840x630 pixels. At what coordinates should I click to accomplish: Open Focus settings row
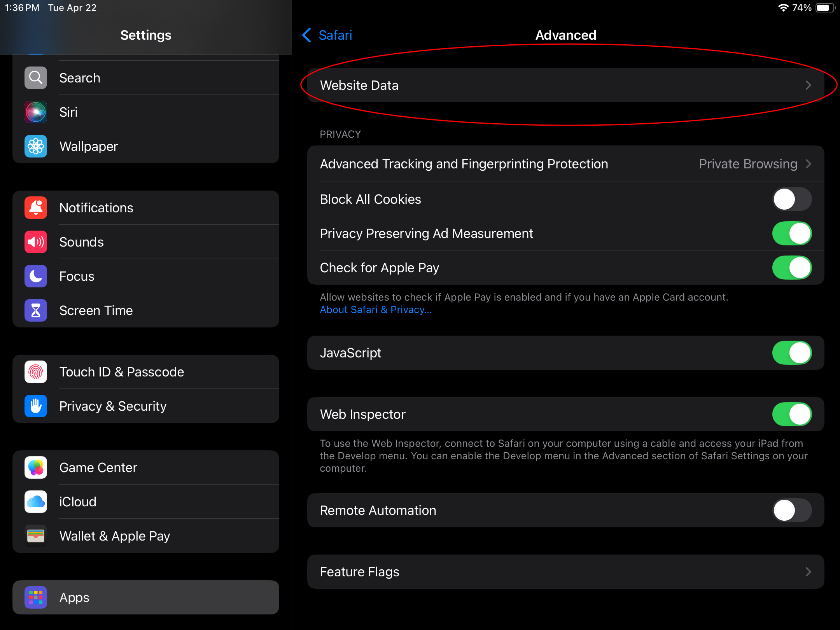pyautogui.click(x=146, y=276)
